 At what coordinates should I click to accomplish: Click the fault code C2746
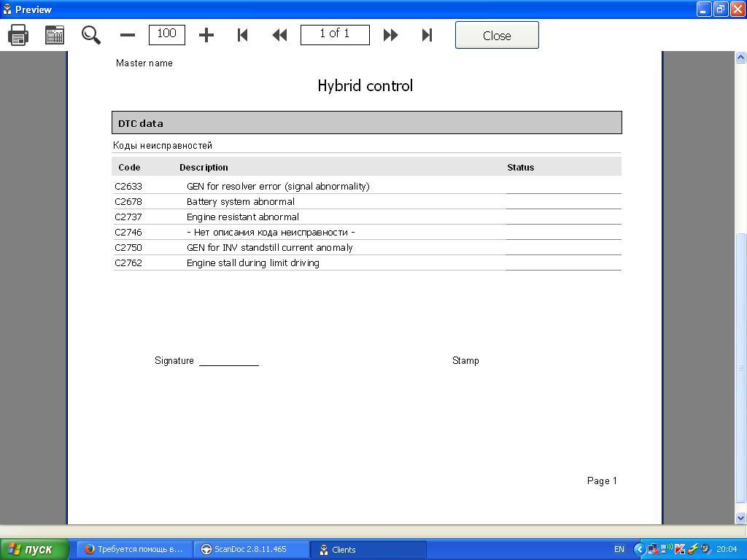(128, 232)
